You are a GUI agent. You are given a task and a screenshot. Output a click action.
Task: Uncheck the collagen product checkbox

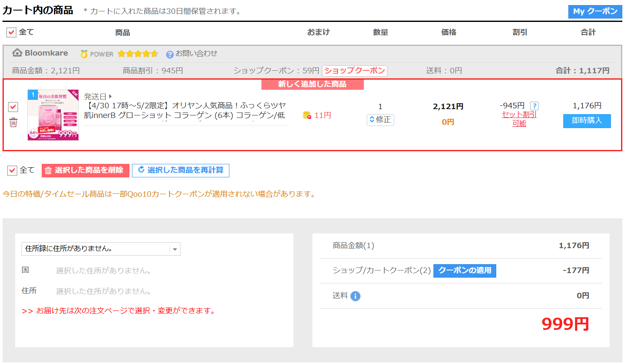coord(13,107)
